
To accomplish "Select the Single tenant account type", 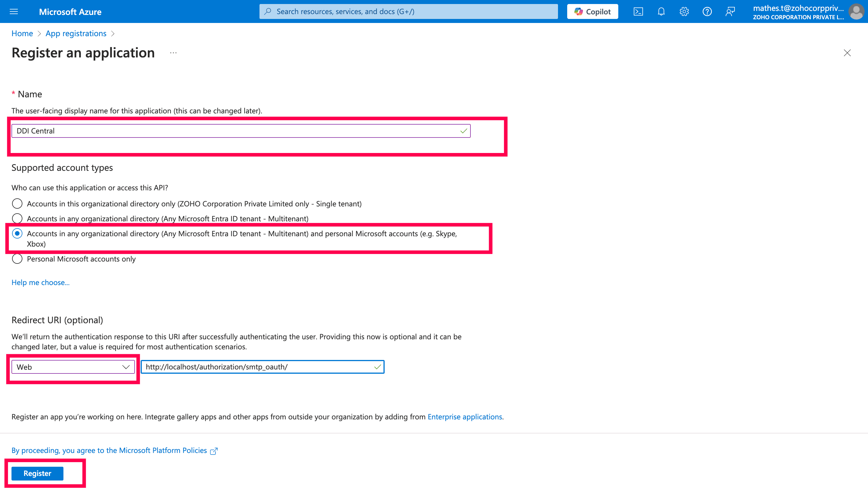I will click(x=17, y=204).
